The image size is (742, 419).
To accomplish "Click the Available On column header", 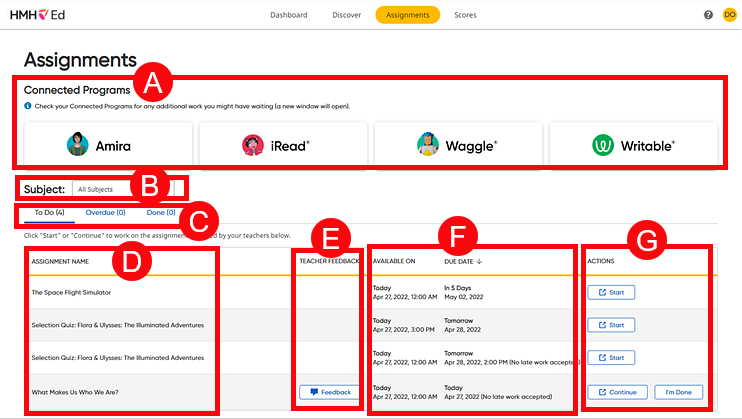I will pyautogui.click(x=394, y=261).
